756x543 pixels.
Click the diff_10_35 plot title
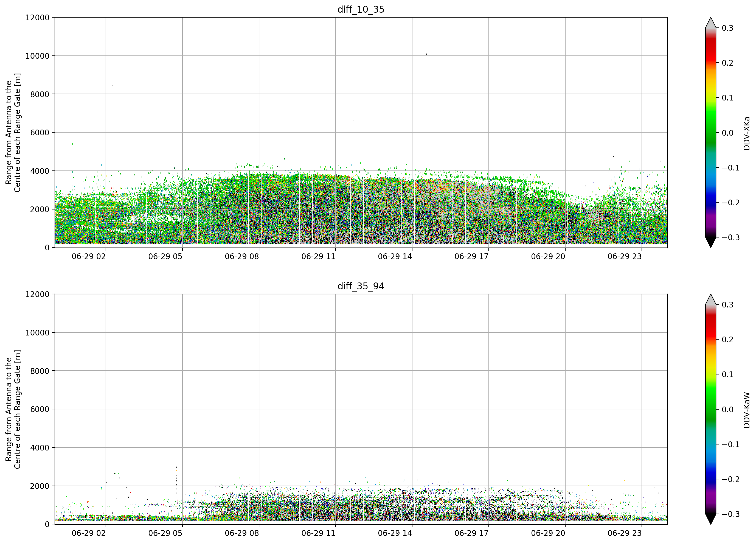pyautogui.click(x=361, y=9)
